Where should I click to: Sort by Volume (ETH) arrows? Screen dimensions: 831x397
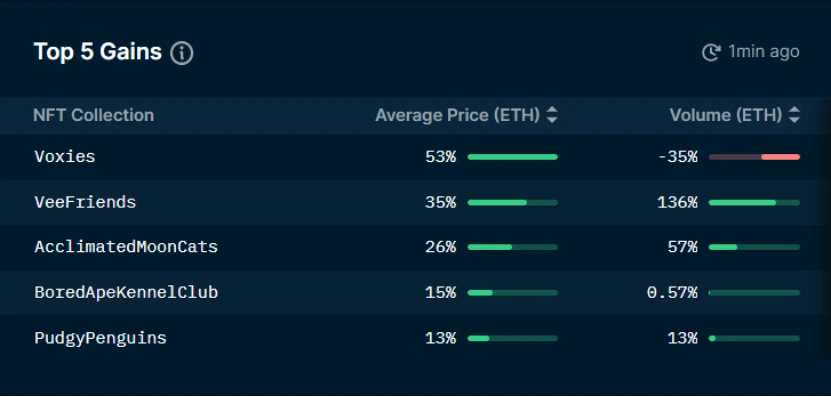pos(794,115)
